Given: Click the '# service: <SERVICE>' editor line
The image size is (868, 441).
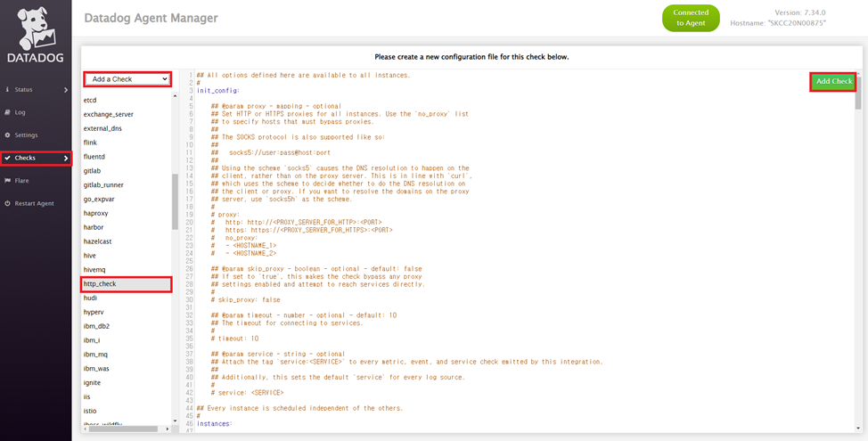Looking at the screenshot, I should tap(248, 392).
